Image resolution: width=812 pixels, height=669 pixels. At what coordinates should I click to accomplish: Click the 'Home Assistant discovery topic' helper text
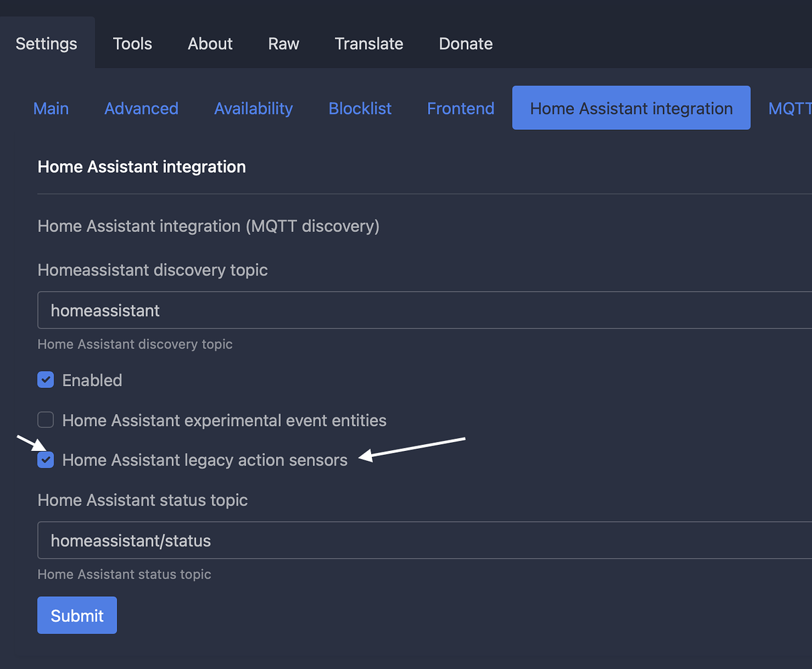pyautogui.click(x=135, y=344)
